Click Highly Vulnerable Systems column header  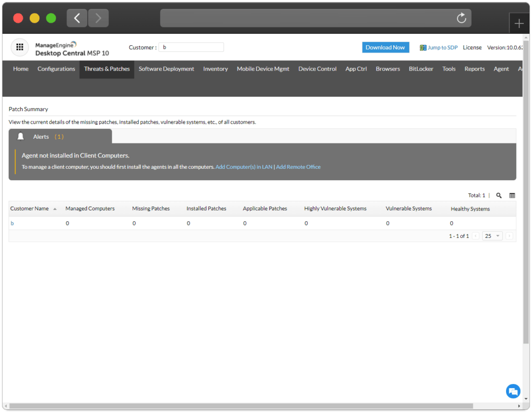click(x=335, y=209)
